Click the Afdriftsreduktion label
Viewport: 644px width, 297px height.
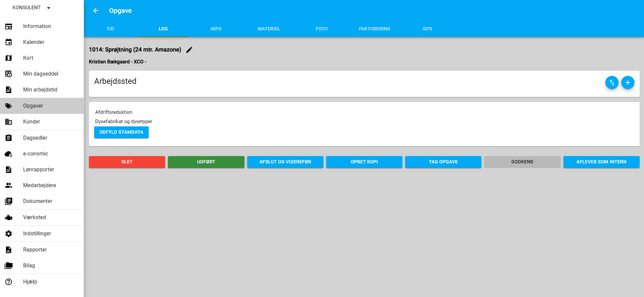tap(114, 112)
